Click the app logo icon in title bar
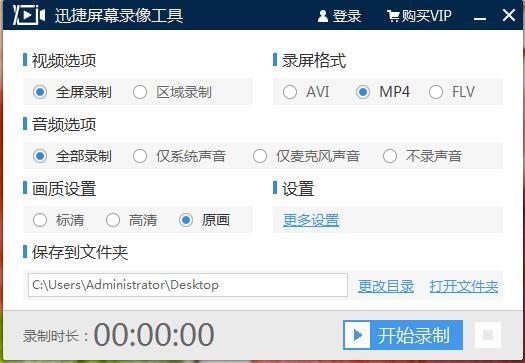 point(29,15)
